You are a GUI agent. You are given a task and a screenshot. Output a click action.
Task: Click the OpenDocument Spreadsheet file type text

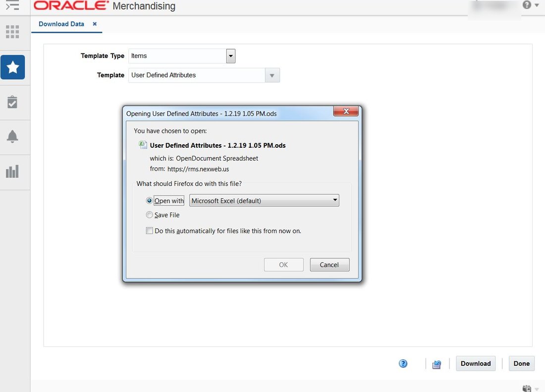pos(217,159)
